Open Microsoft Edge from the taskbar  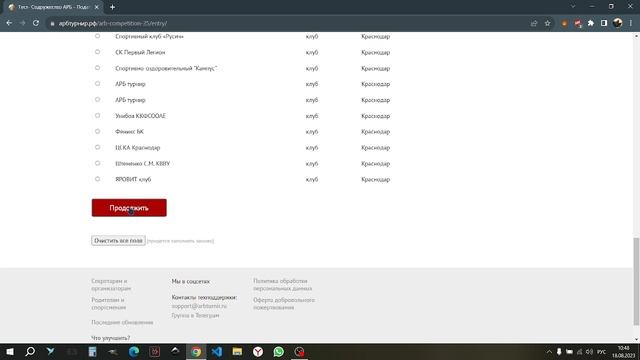click(134, 351)
